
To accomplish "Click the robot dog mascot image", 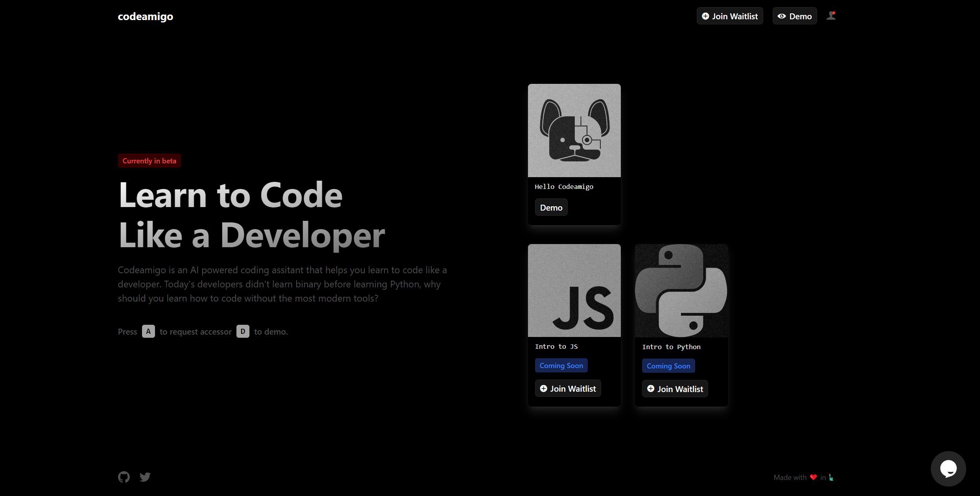I will click(x=574, y=130).
